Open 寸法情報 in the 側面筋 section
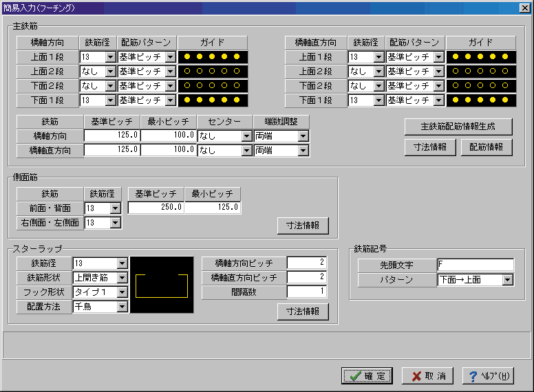The image size is (534, 392). click(303, 226)
